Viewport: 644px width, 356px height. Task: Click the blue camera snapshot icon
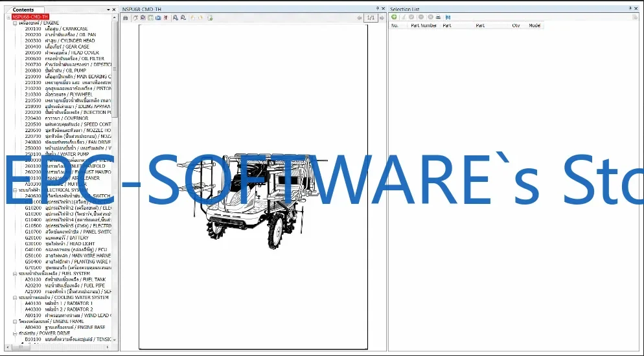click(158, 18)
